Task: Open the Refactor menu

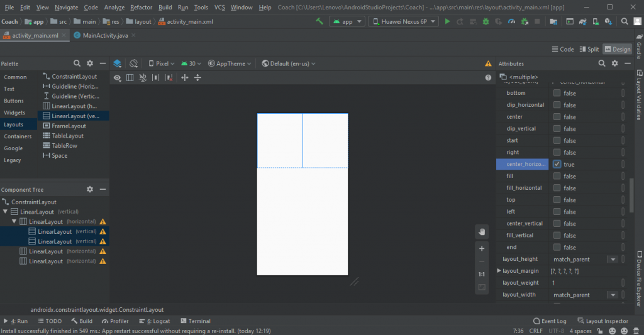Action: pyautogui.click(x=141, y=8)
